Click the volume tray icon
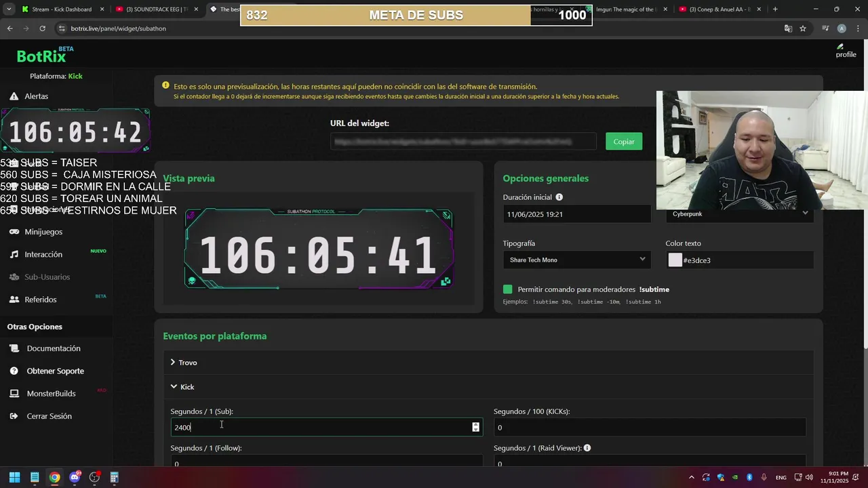The width and height of the screenshot is (868, 488). (x=809, y=477)
